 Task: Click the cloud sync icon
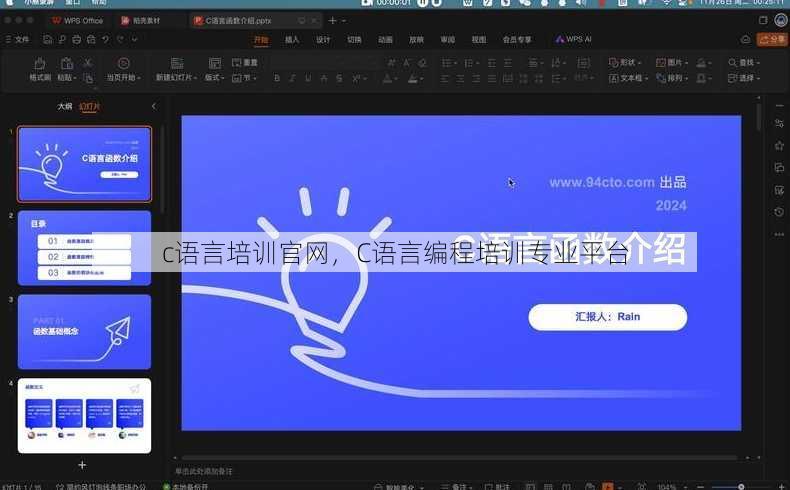(x=746, y=39)
